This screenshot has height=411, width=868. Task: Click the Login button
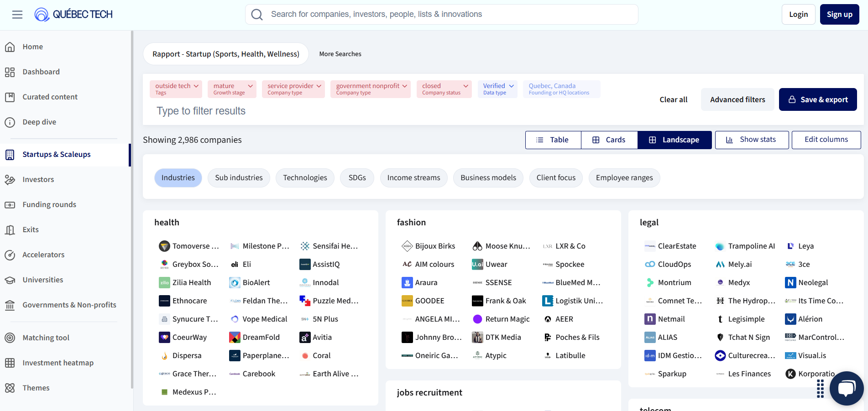[x=799, y=15]
